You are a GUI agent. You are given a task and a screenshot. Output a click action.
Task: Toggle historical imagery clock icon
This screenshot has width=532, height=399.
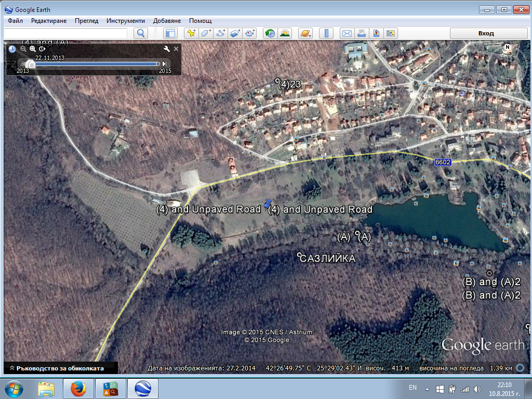click(x=270, y=33)
